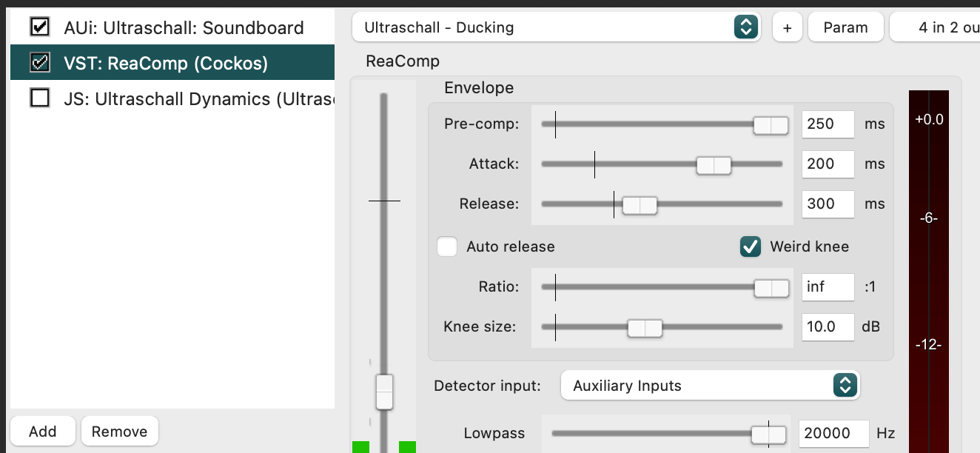Toggle the ReaComp plugin bypass checkbox

pyautogui.click(x=39, y=63)
